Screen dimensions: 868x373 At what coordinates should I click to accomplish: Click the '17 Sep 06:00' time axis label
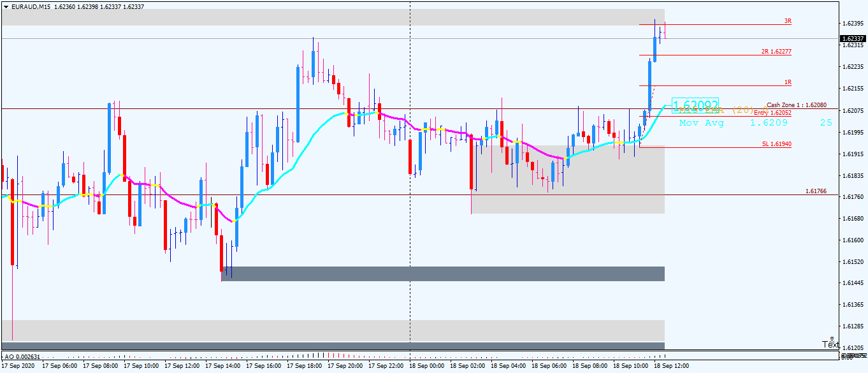click(59, 366)
